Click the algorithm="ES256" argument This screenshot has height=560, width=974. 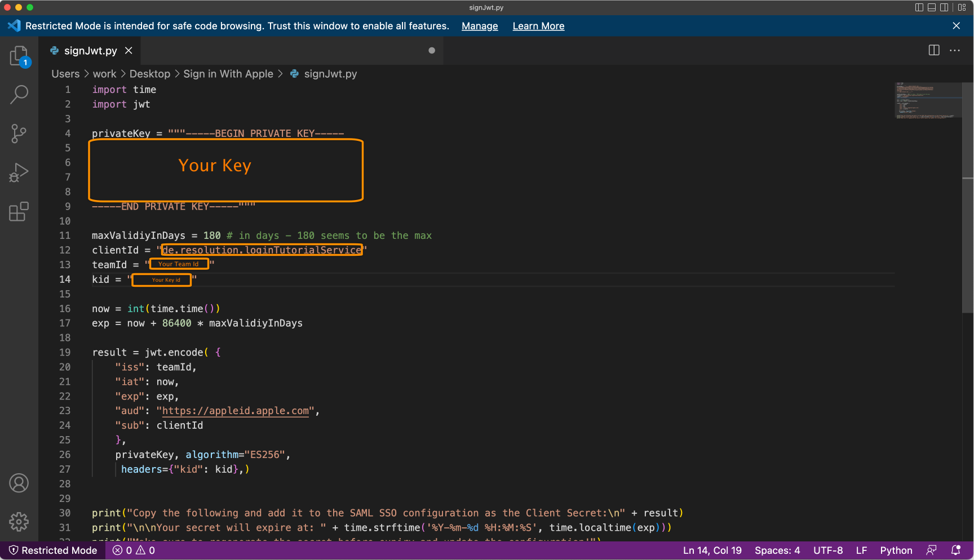236,455
